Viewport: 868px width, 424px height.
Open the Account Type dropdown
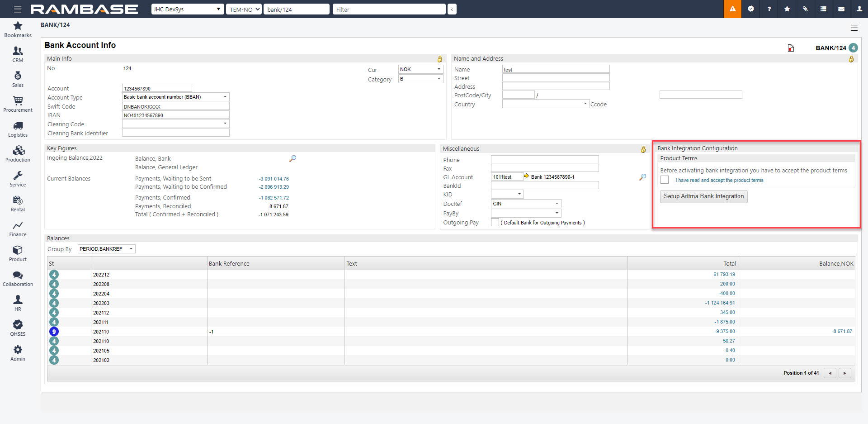pyautogui.click(x=176, y=97)
